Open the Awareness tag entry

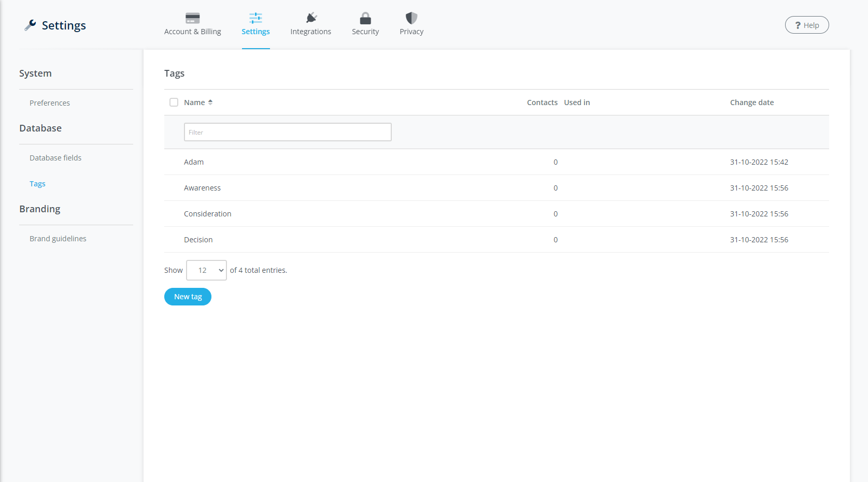point(202,188)
